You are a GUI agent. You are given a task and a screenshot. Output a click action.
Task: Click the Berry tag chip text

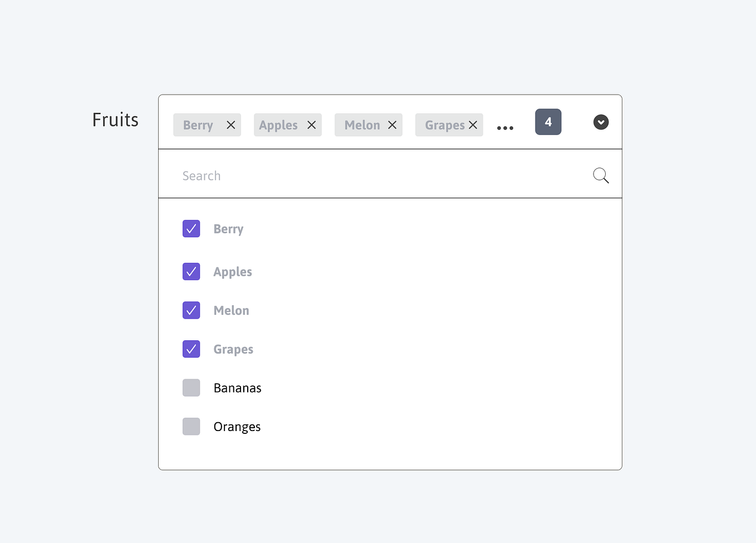(x=198, y=125)
